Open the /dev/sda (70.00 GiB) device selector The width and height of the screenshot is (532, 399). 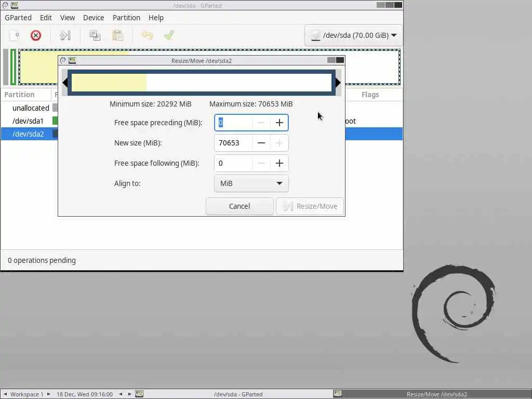click(x=353, y=35)
